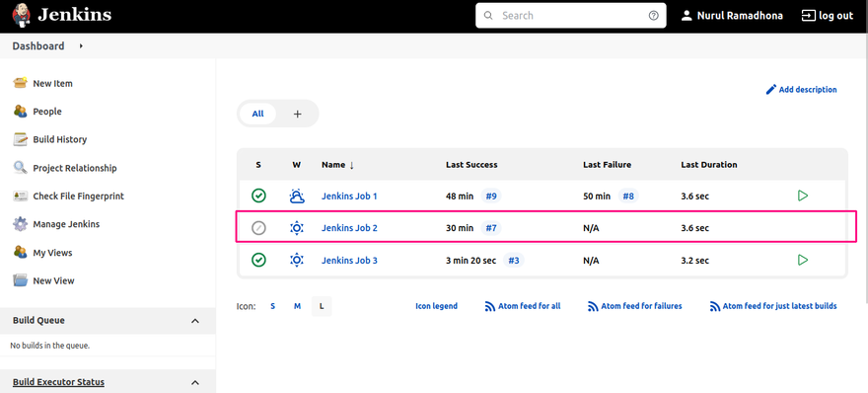
Task: Click Atom feed for just latest builds
Action: (779, 306)
